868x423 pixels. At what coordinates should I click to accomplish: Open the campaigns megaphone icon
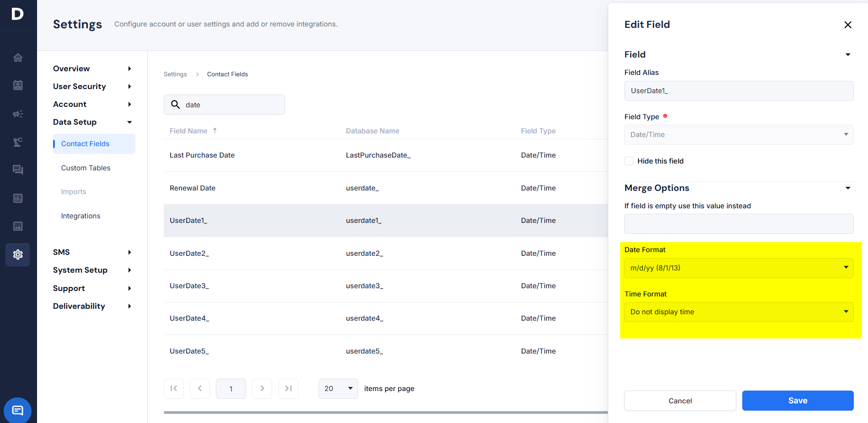coord(18,114)
